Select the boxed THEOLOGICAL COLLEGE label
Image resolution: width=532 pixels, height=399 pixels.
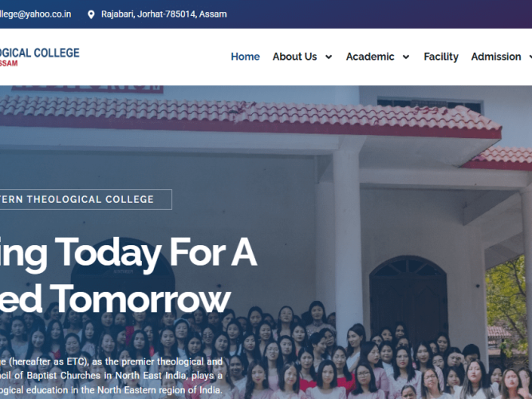coord(86,199)
